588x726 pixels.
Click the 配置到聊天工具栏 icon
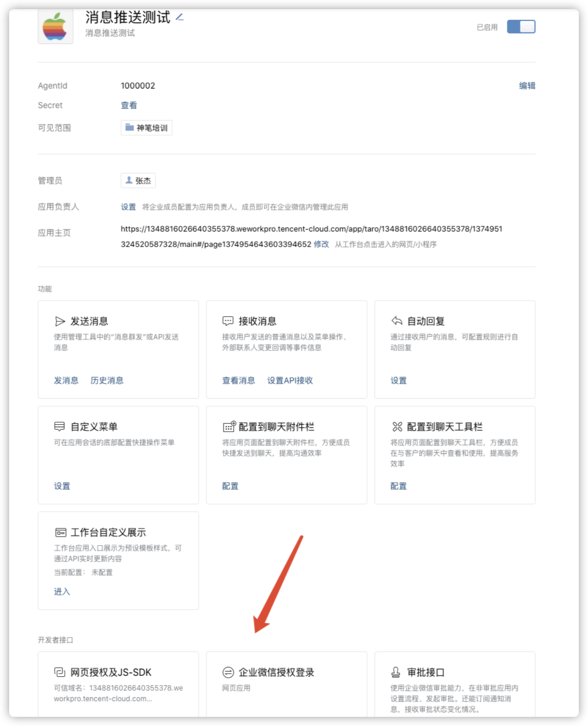(397, 427)
